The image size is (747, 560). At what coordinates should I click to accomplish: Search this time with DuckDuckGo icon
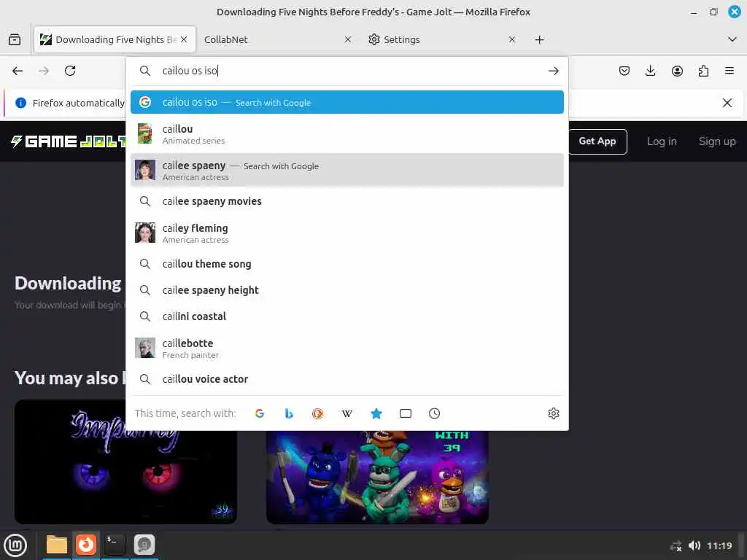(x=318, y=413)
